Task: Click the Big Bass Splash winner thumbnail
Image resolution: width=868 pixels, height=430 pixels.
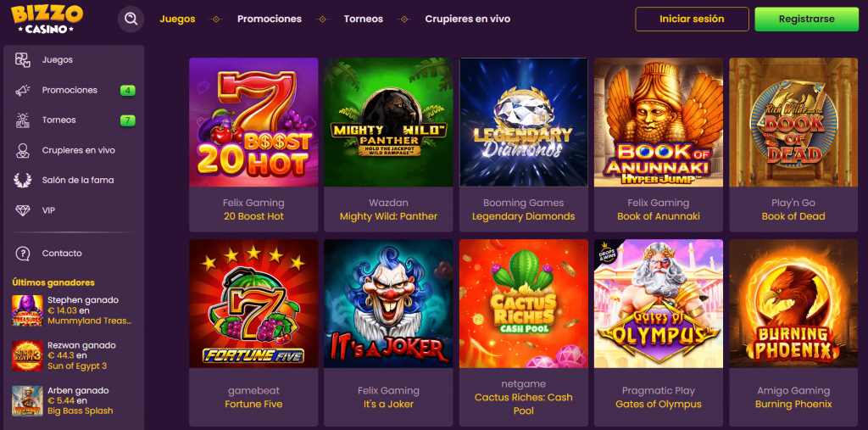Action: pyautogui.click(x=27, y=401)
